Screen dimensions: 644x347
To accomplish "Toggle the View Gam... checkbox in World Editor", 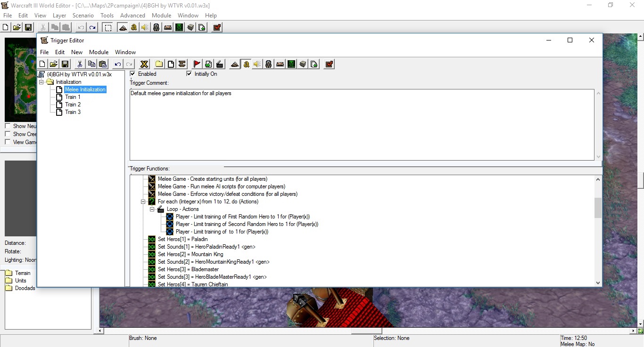I will [8, 142].
